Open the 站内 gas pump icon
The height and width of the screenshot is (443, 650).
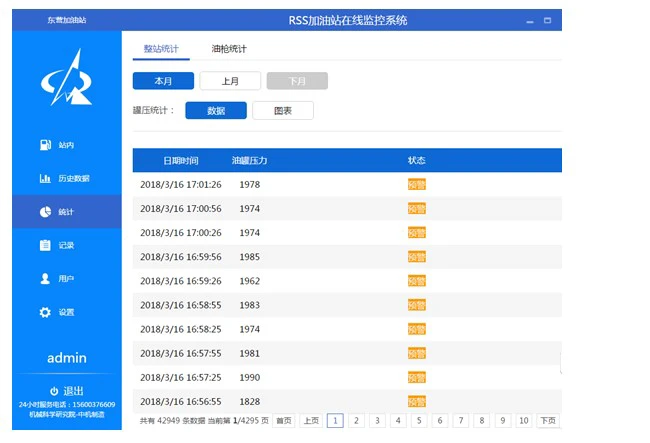tap(45, 145)
